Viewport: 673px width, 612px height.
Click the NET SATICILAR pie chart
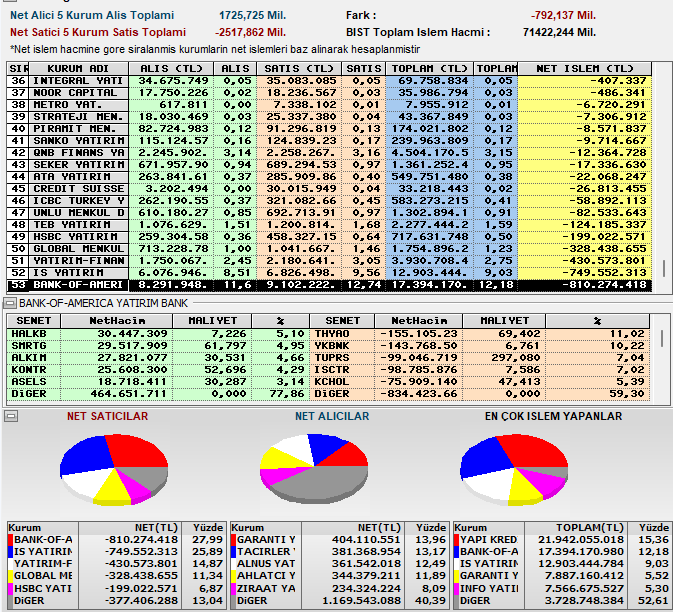coord(114,469)
